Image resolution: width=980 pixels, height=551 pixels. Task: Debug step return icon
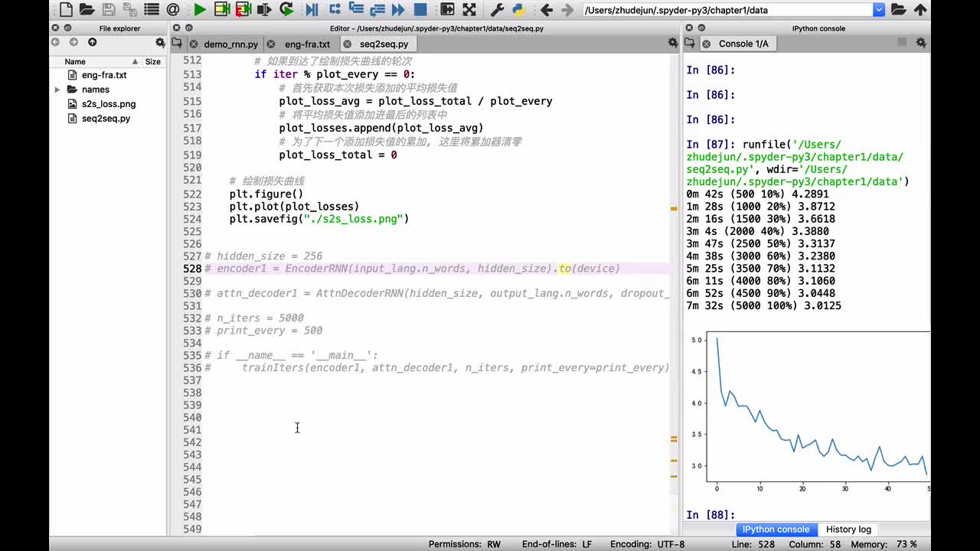pyautogui.click(x=377, y=10)
